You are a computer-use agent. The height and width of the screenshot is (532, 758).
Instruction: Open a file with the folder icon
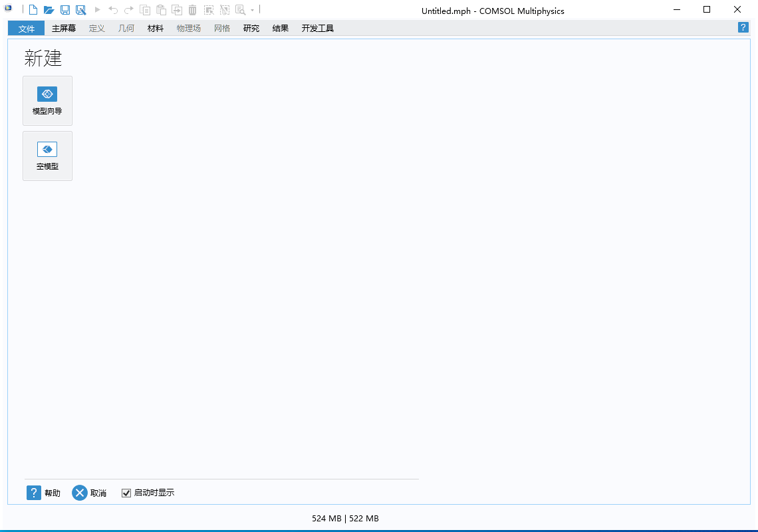[49, 10]
